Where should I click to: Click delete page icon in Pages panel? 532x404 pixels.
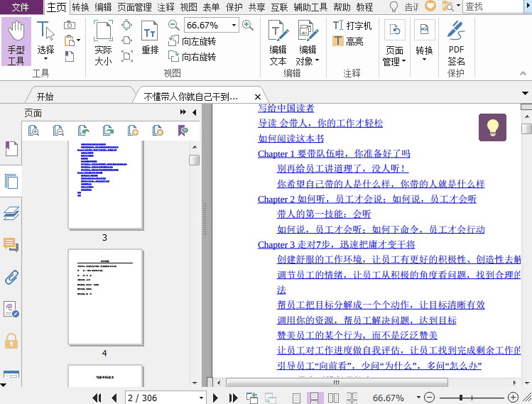(158, 131)
